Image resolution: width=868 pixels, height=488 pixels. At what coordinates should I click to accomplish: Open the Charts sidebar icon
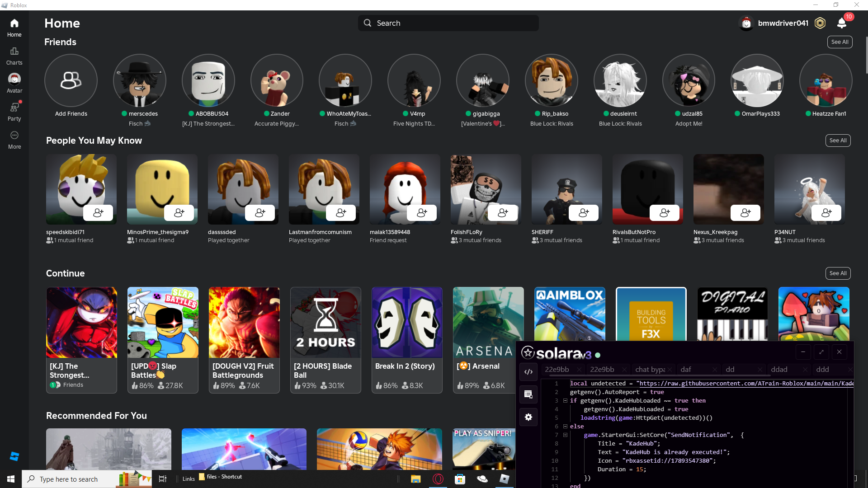point(14,56)
